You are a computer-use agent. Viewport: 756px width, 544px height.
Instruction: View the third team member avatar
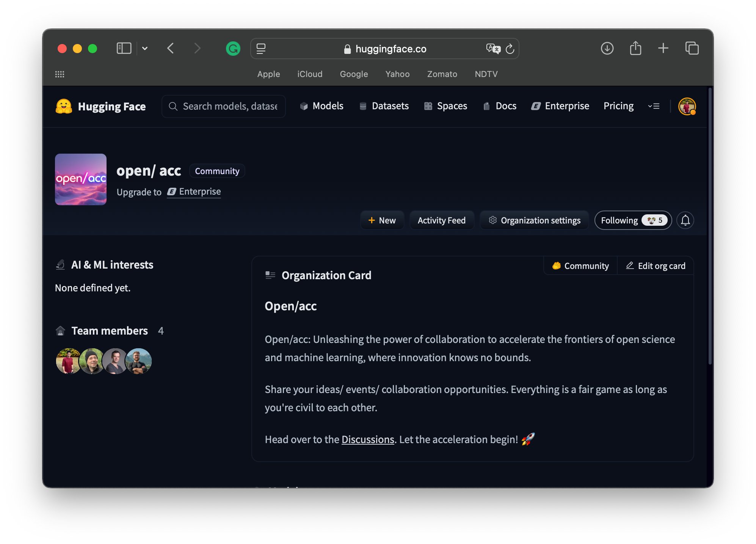[114, 361]
